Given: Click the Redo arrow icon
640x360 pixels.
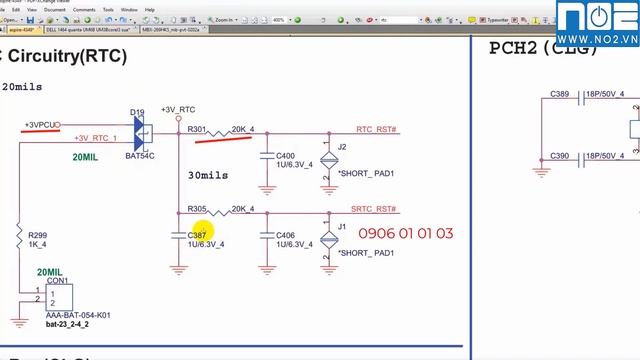Looking at the screenshot, I should [123, 20].
